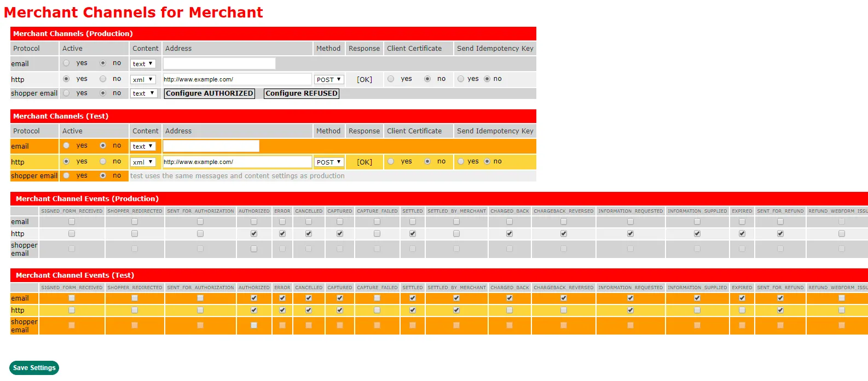868x381 pixels.
Task: Set Production email channel Active to yes
Action: (66, 63)
